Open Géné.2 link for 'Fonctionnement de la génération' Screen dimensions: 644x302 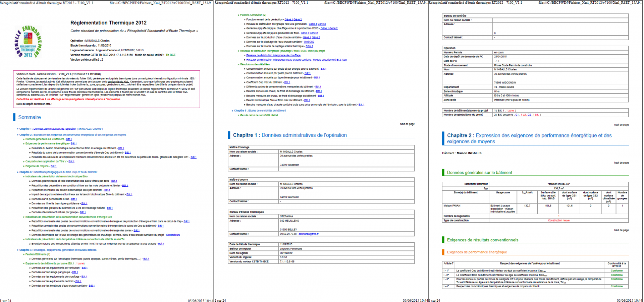298,19
